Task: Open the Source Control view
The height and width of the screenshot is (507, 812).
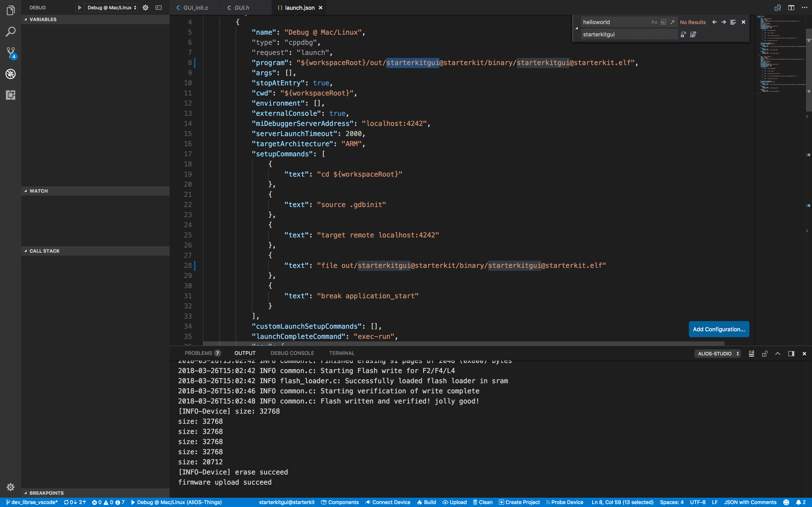Action: [x=10, y=53]
